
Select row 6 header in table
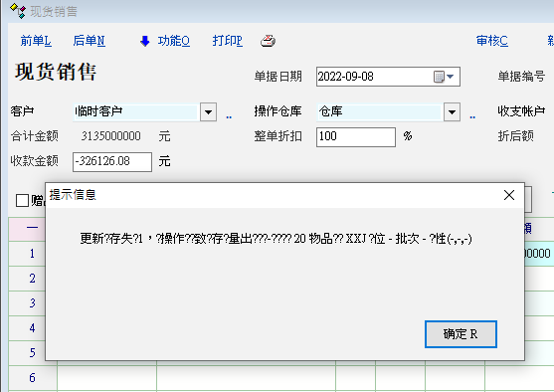33,378
